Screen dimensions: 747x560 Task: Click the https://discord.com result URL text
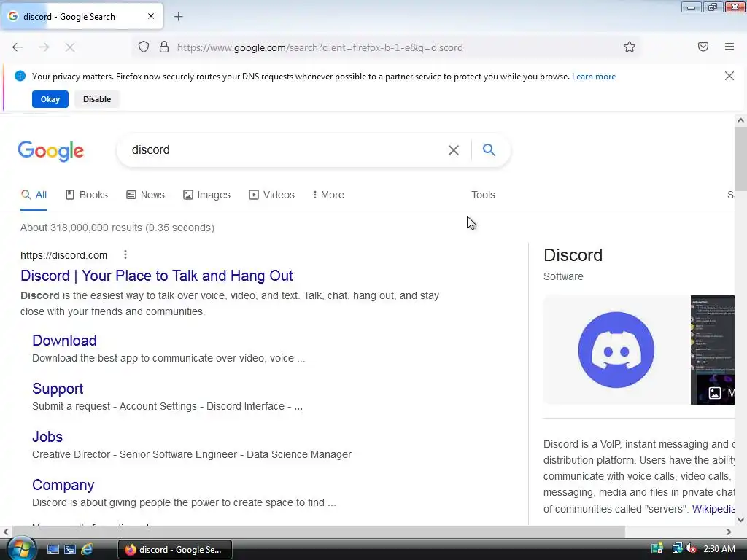coord(64,255)
